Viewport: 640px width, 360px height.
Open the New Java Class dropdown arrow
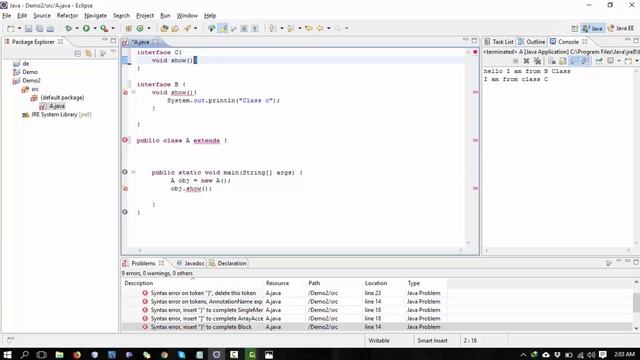(x=149, y=28)
